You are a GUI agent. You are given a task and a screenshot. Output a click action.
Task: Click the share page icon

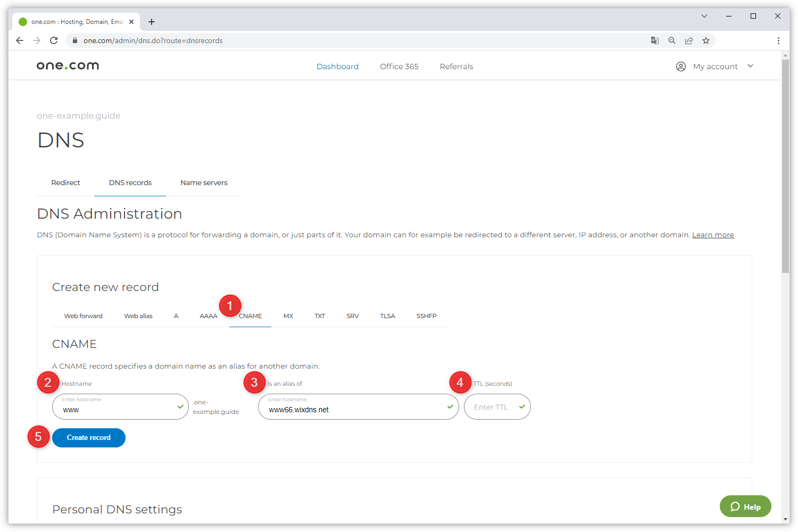click(689, 40)
